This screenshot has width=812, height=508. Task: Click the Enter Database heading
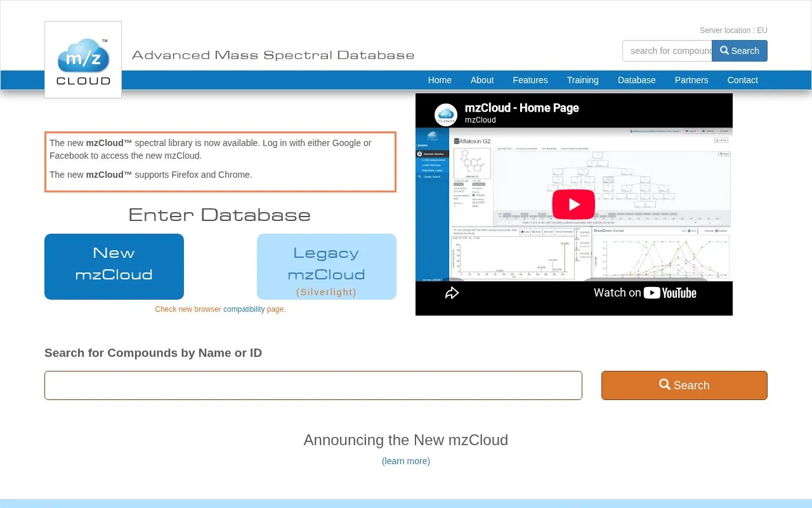click(x=219, y=215)
